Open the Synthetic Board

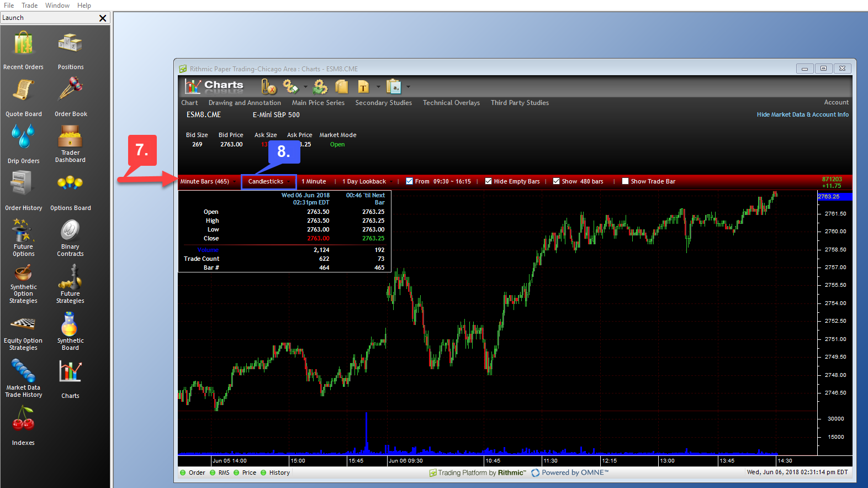tap(70, 332)
